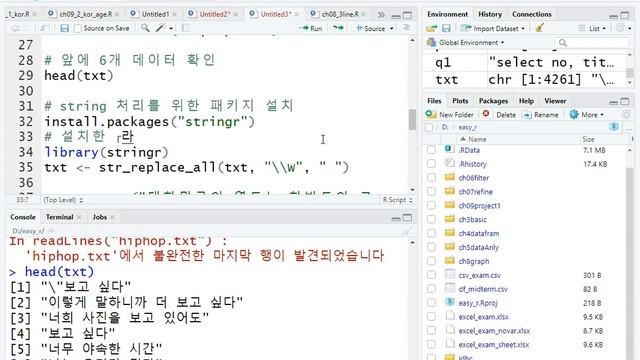Switch to the Jobs tab

100,217
